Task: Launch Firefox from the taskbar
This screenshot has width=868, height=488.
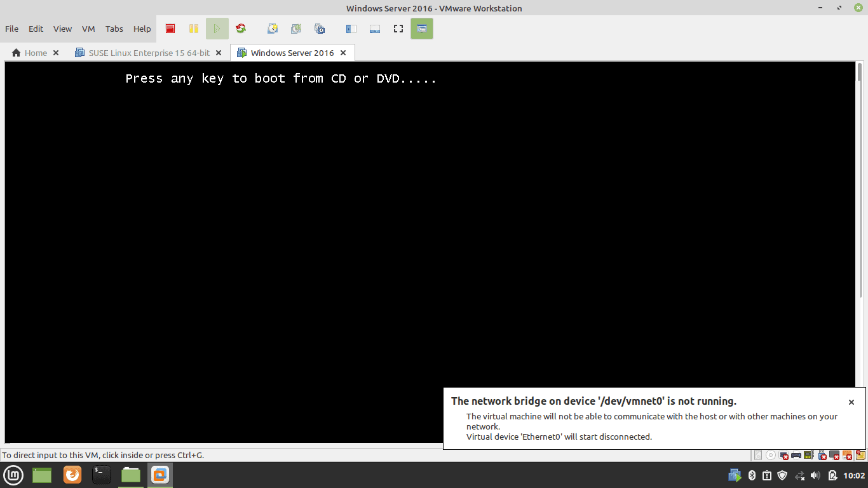Action: [x=72, y=475]
